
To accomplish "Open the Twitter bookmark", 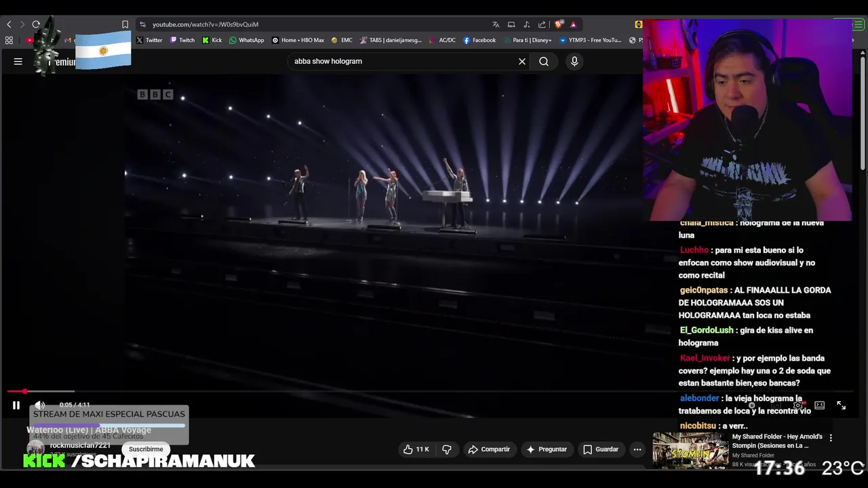I will click(149, 40).
